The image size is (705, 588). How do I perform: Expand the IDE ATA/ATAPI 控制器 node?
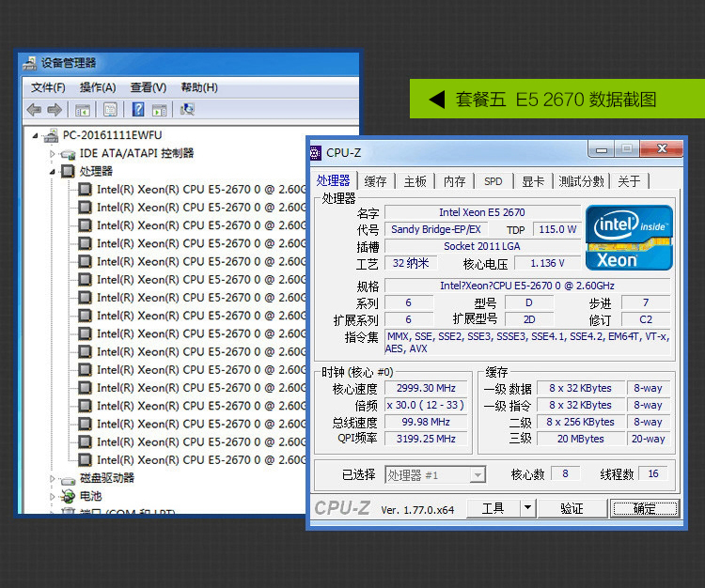52,154
